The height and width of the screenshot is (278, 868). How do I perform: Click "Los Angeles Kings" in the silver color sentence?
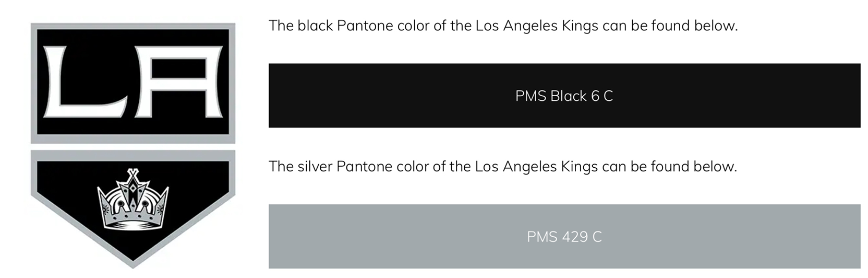[x=536, y=167]
